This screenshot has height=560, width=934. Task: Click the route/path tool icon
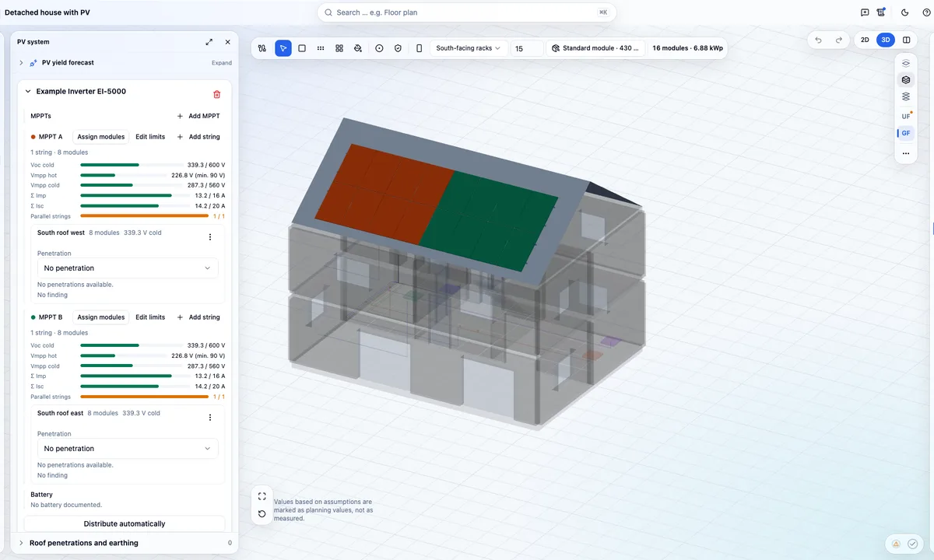pyautogui.click(x=262, y=48)
